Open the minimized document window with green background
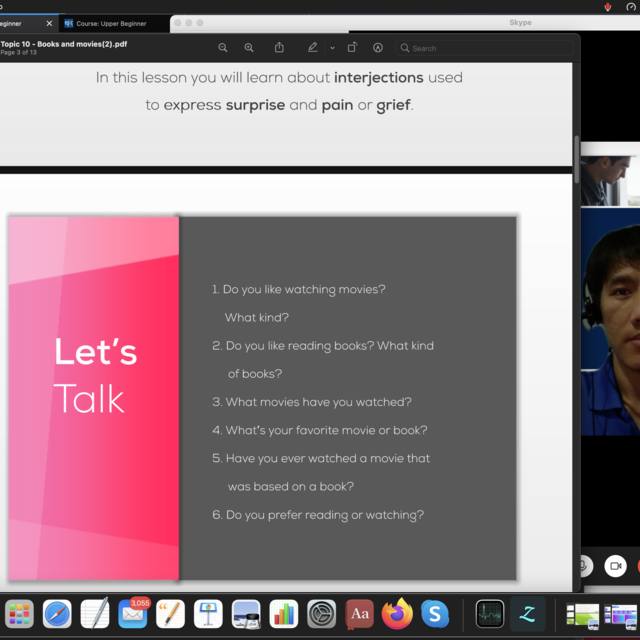This screenshot has width=640, height=640. point(582,615)
